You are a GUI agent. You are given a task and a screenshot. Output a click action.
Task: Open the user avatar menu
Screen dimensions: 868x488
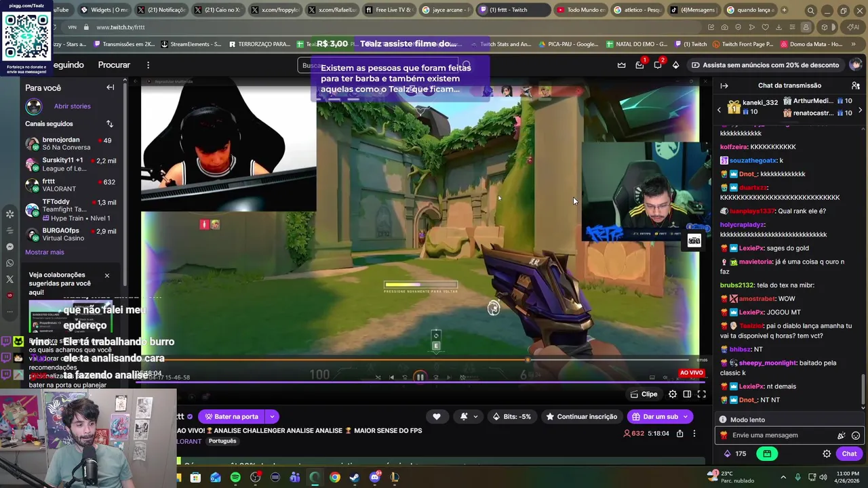tap(856, 65)
